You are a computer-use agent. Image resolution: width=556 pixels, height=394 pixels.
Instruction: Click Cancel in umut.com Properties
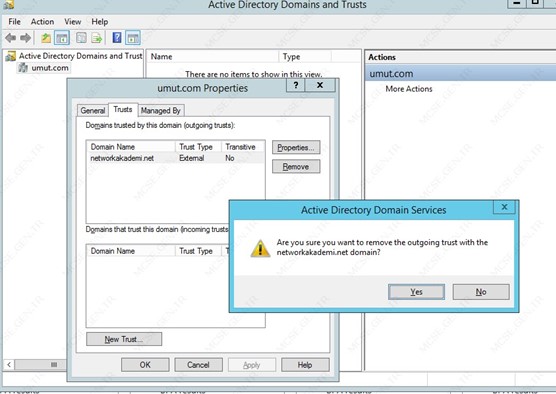[199, 365]
